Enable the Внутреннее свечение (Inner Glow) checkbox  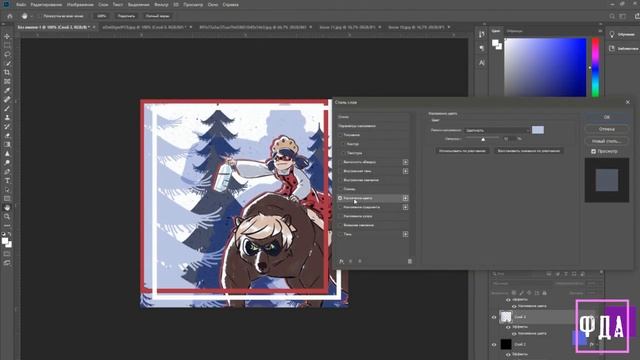(x=340, y=180)
